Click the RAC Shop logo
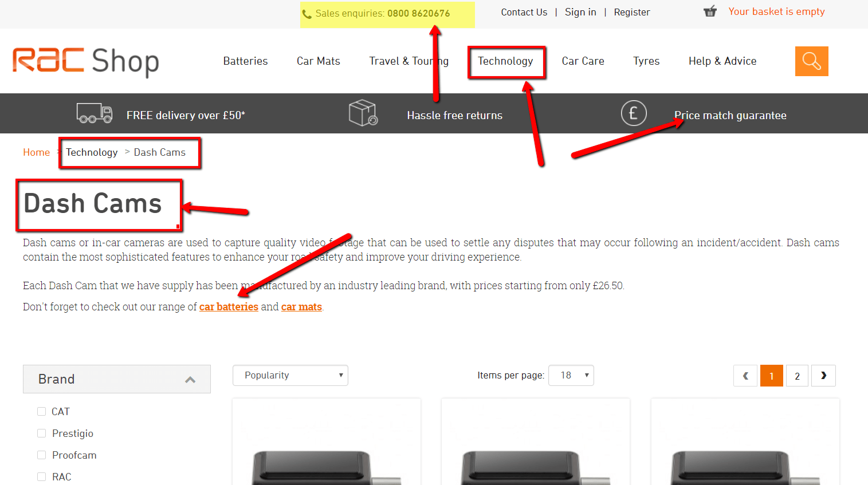868x485 pixels. 86,62
